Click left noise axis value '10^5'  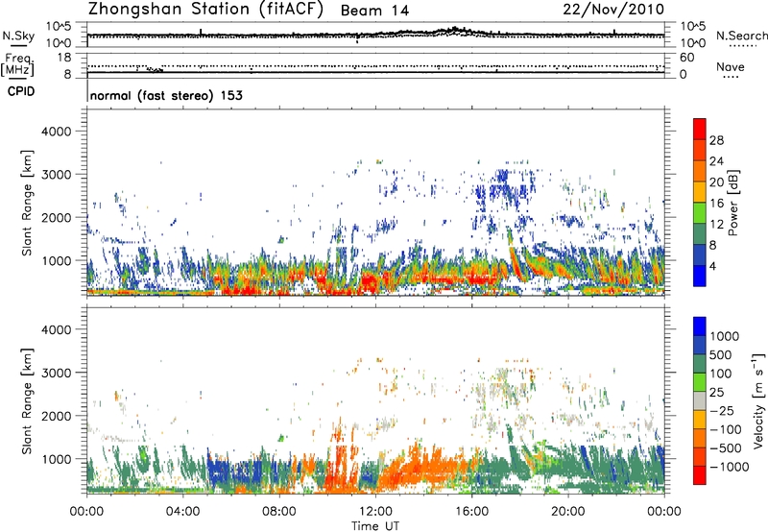pos(59,27)
